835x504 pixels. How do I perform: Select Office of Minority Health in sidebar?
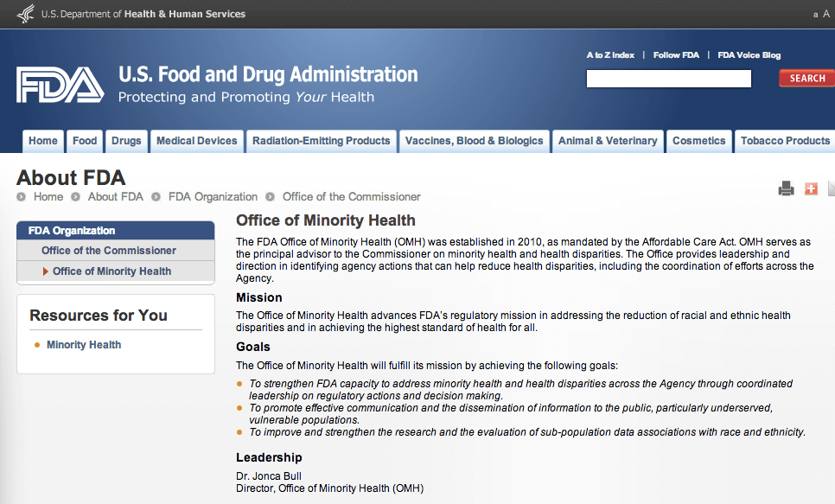112,271
